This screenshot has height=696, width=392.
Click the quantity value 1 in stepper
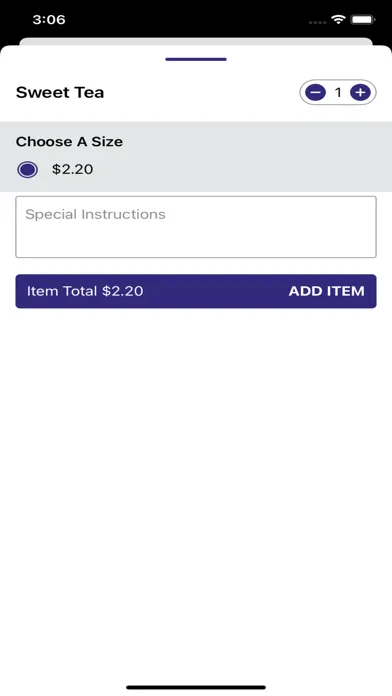click(338, 93)
